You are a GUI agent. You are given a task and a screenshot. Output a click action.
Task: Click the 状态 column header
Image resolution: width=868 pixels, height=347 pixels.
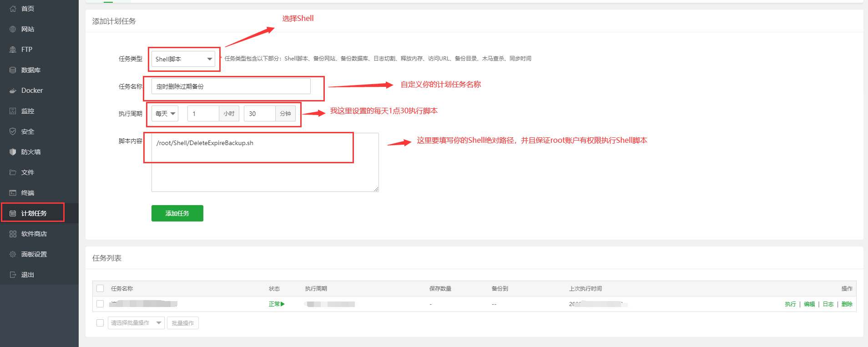point(274,289)
